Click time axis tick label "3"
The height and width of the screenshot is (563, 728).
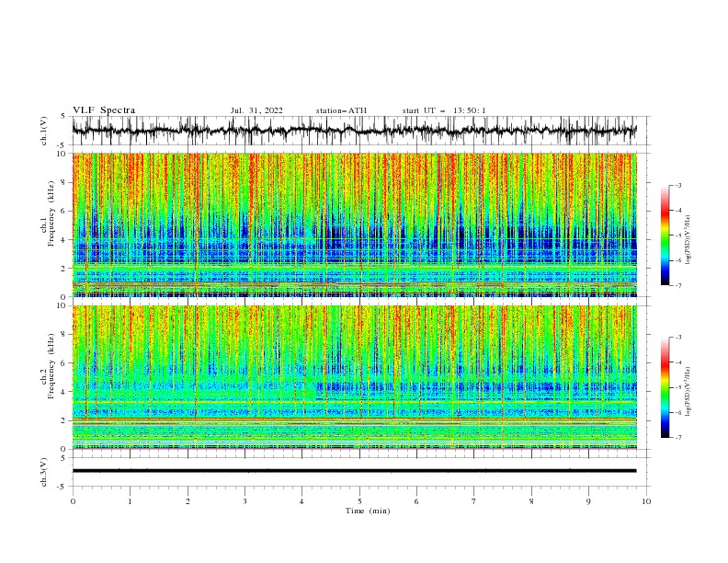(x=245, y=501)
